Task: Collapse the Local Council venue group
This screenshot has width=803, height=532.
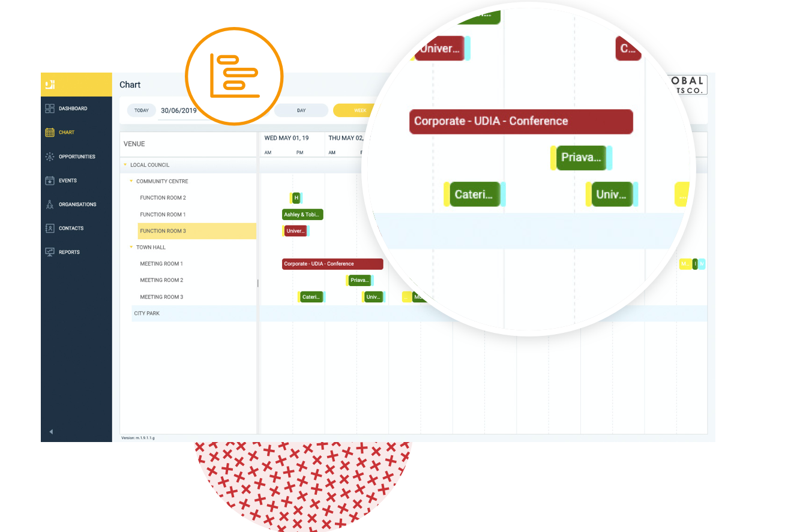Action: point(125,165)
